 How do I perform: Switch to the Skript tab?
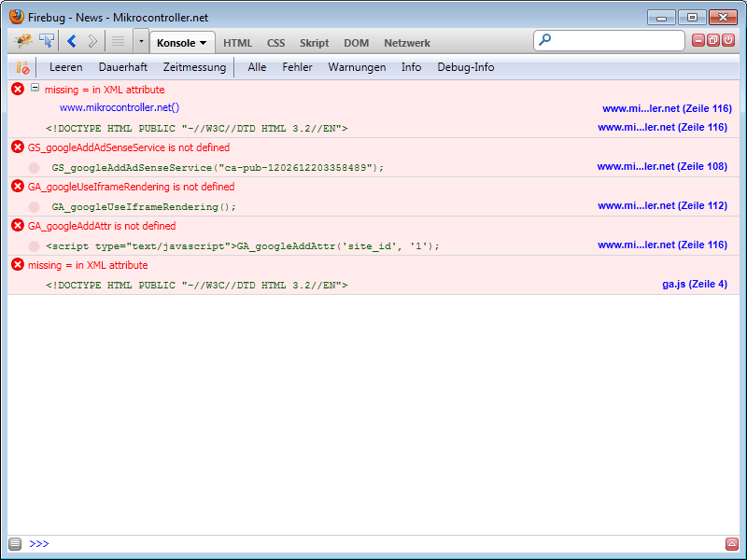click(314, 43)
